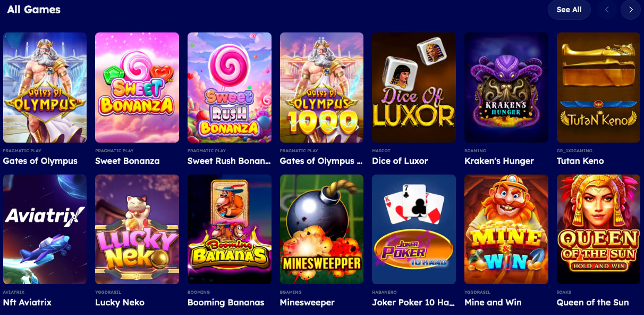Choose the Dice of Luxor game image

click(x=414, y=88)
